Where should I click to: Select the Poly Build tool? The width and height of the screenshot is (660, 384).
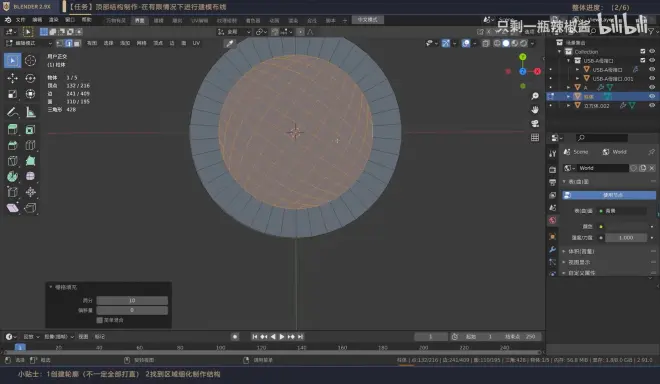click(x=30, y=161)
